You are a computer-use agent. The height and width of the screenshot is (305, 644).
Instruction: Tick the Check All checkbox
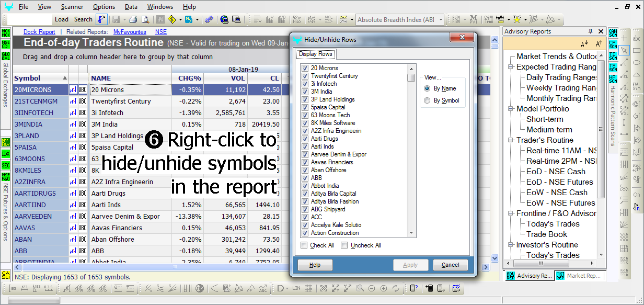pos(304,245)
